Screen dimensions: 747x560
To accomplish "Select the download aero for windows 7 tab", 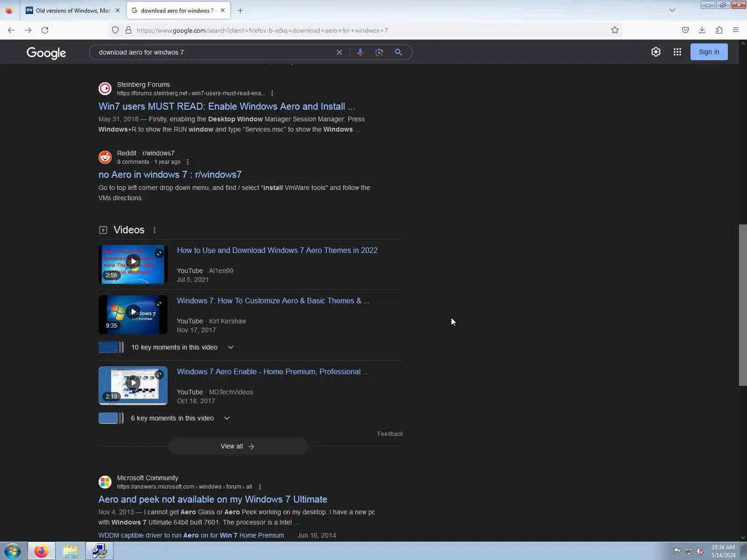I will [x=177, y=10].
